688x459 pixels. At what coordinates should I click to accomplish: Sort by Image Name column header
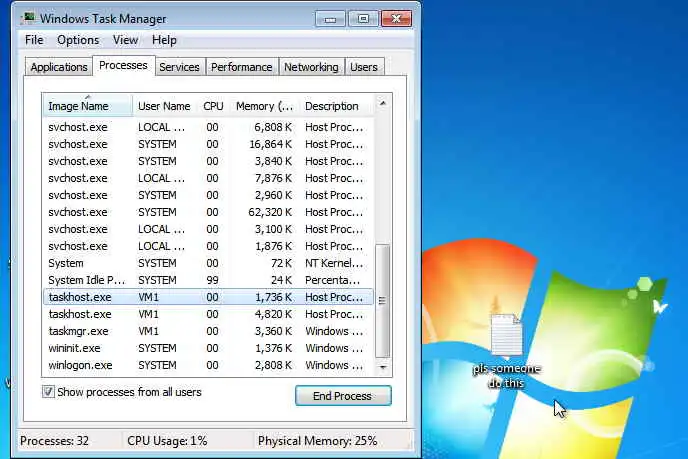[x=87, y=106]
